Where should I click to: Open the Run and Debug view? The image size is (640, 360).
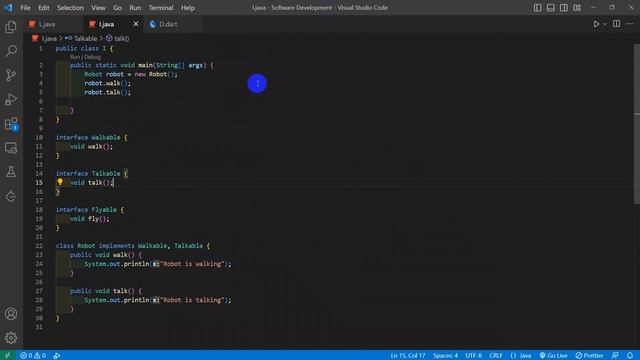11,99
